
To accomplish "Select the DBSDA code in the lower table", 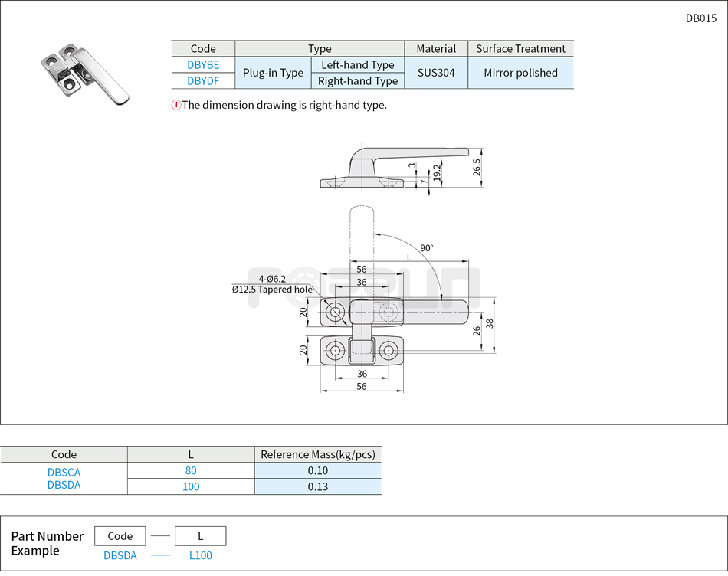I will coord(64,486).
